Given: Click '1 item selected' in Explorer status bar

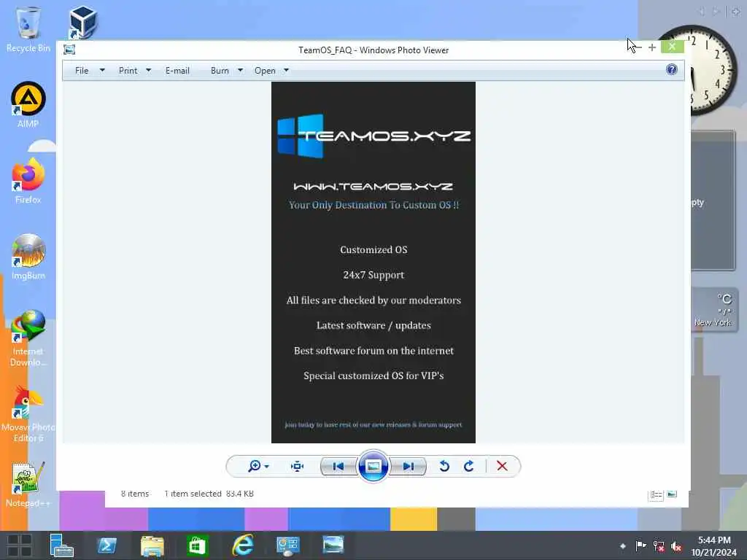Looking at the screenshot, I should (193, 494).
